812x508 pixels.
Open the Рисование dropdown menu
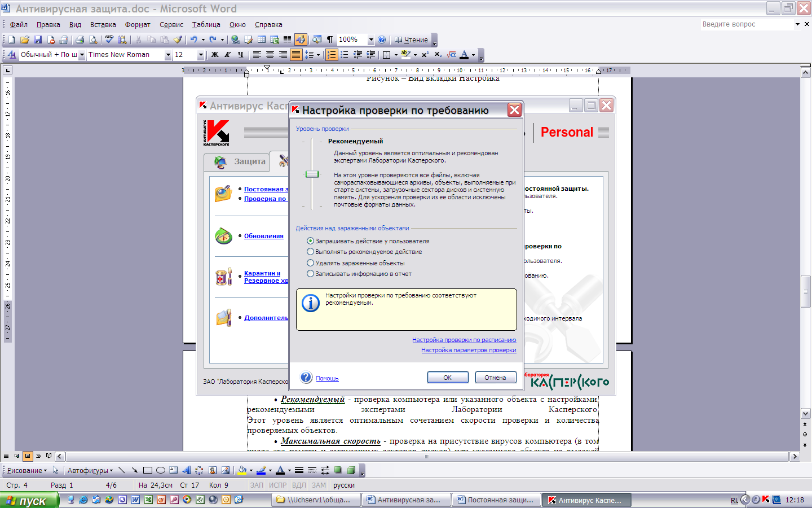click(x=27, y=470)
